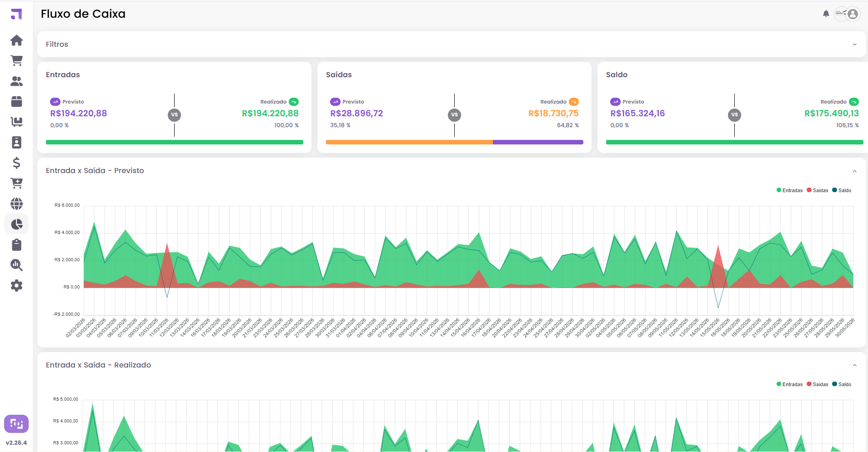Viewport: 868px width, 452px height.
Task: Click the signature image beside the avatar
Action: click(840, 14)
